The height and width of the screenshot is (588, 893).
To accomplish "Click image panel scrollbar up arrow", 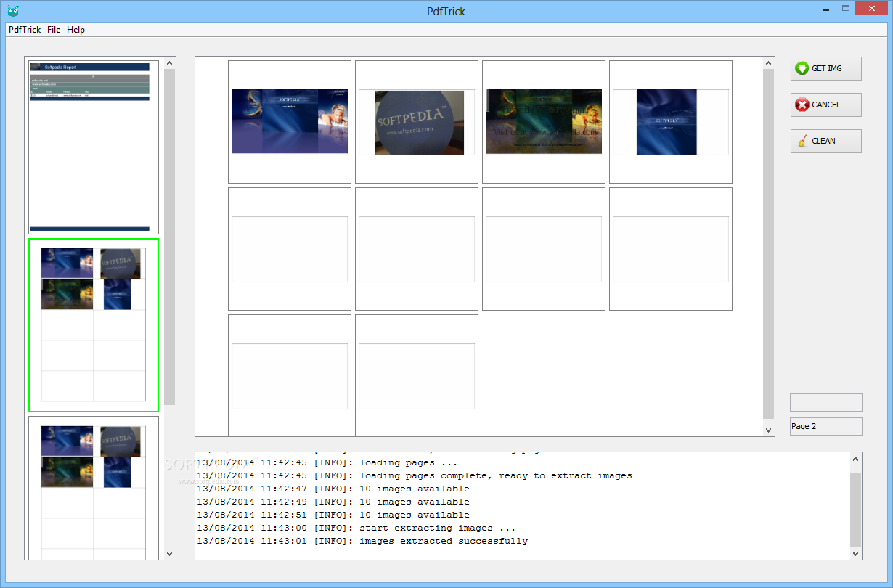I will 770,63.
